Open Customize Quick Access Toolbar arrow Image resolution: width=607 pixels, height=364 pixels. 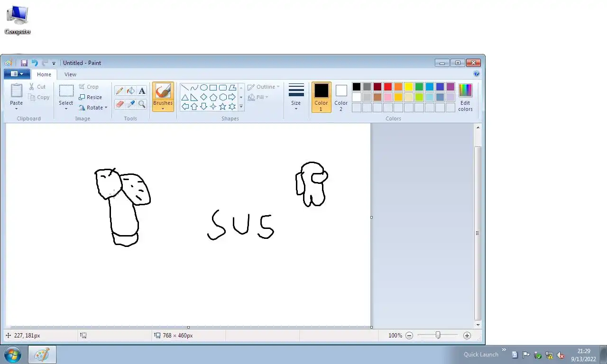click(x=54, y=64)
